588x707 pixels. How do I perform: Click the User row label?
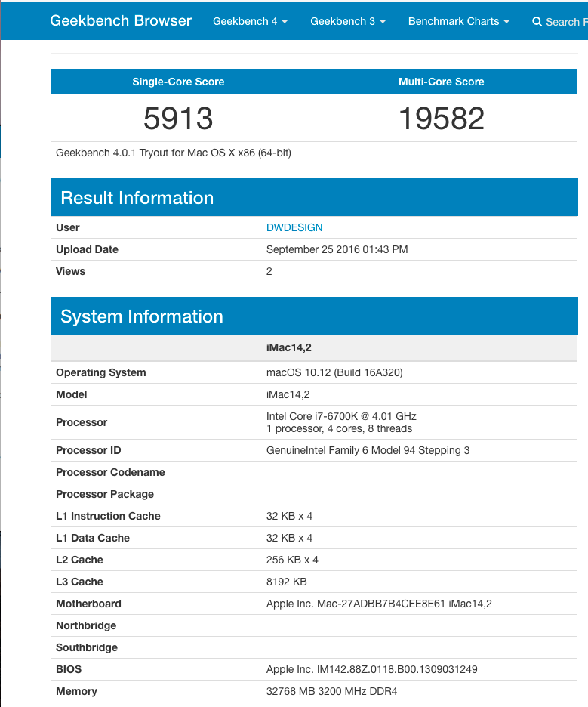[x=68, y=227]
